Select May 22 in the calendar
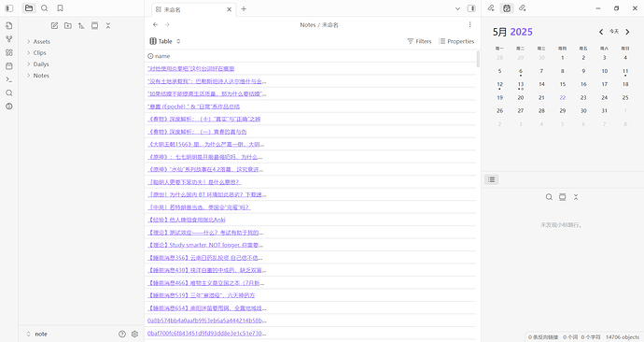This screenshot has width=644, height=342. pos(563,98)
